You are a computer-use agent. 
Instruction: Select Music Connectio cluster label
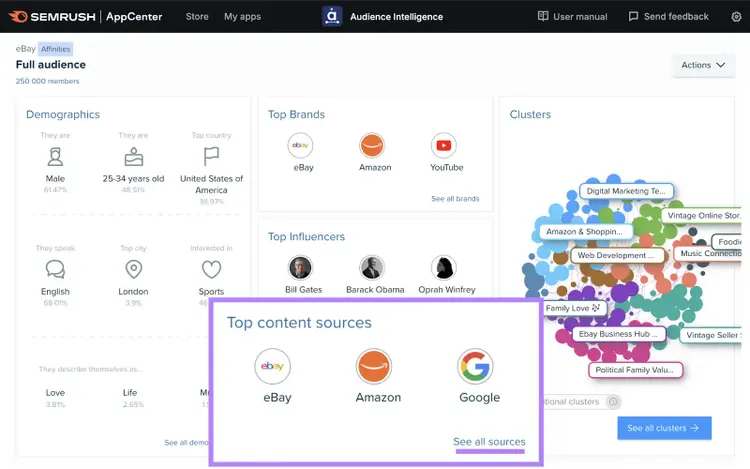708,253
